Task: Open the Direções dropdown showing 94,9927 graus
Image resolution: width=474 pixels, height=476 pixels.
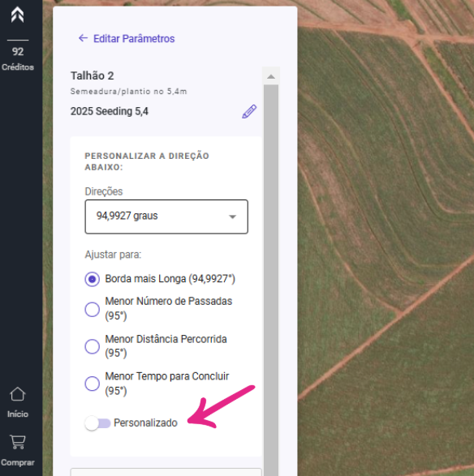Action: point(166,217)
